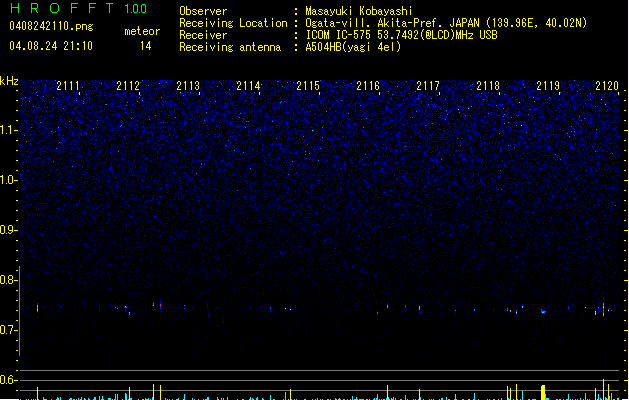
Task: Click the 0.8 kHz frequency axis label
Action: tap(9, 280)
